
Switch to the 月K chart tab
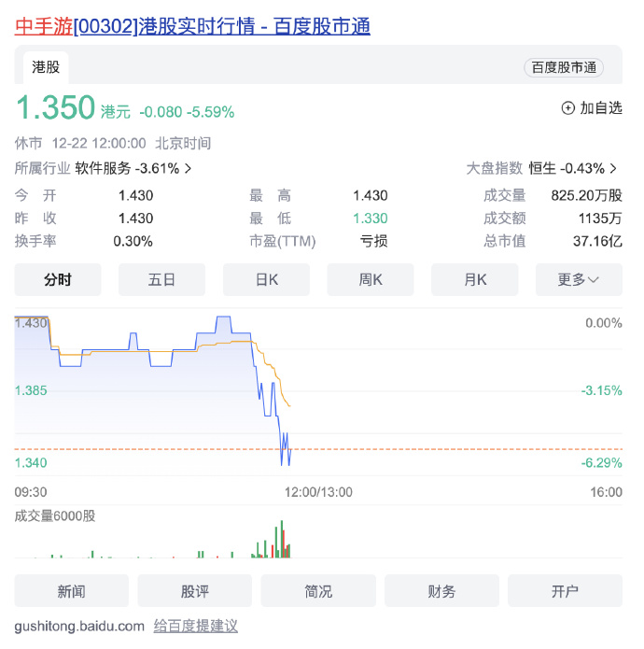(x=475, y=280)
